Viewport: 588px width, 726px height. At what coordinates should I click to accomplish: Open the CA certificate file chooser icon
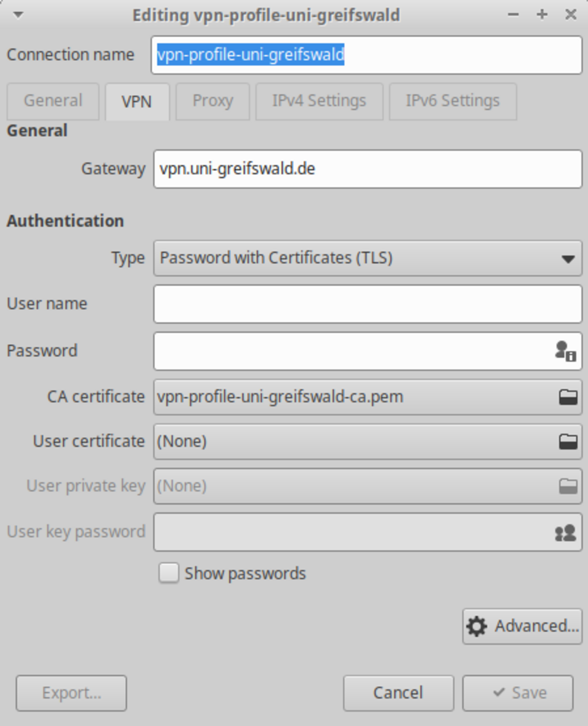(568, 397)
